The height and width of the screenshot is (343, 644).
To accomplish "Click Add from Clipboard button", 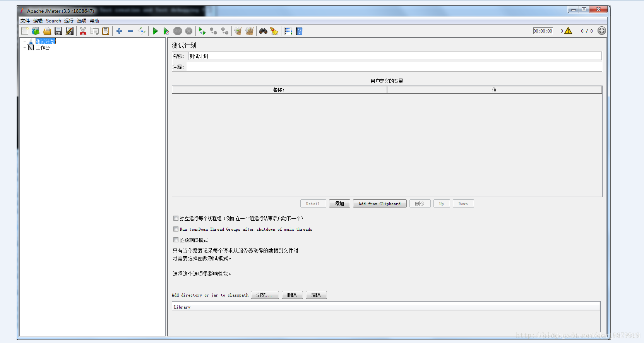I will click(x=380, y=204).
